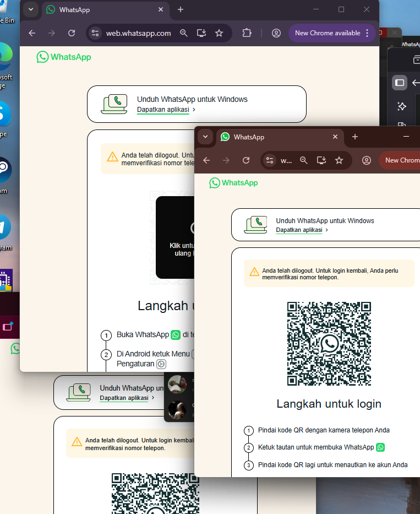The height and width of the screenshot is (514, 420).
Task: Close WhatsApp tab in front Chrome window
Action: 335,137
